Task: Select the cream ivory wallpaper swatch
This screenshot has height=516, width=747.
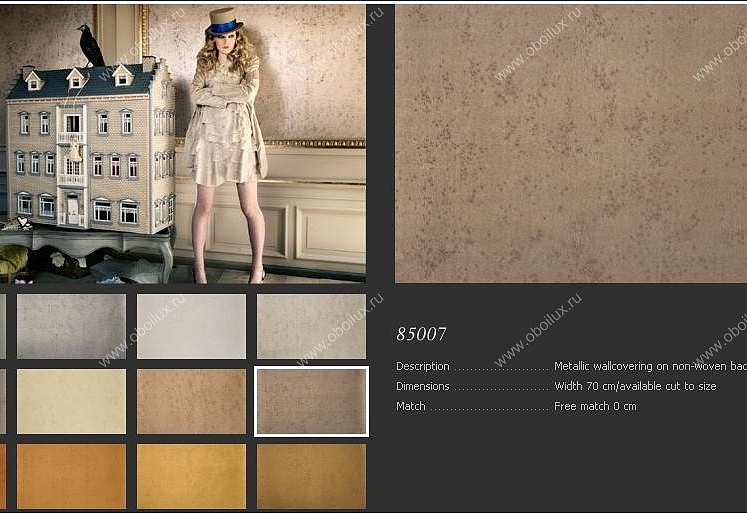Action: 71,401
